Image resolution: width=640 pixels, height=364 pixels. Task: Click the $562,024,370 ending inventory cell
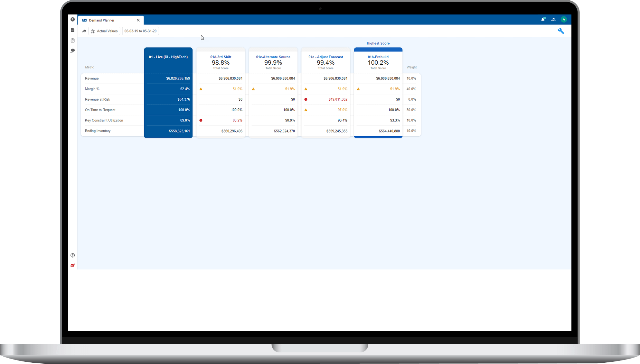pyautogui.click(x=284, y=131)
